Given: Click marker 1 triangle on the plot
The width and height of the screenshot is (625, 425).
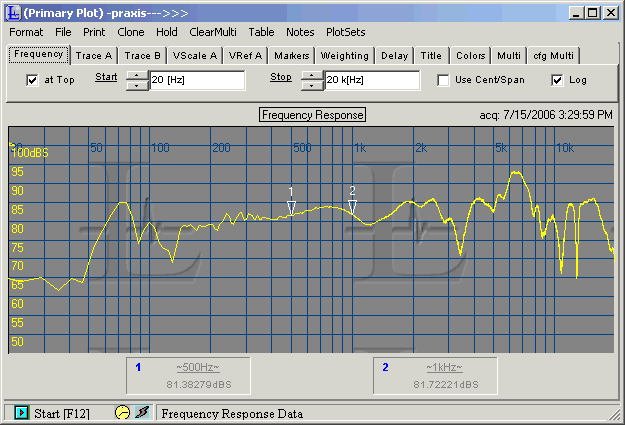Looking at the screenshot, I should point(291,207).
